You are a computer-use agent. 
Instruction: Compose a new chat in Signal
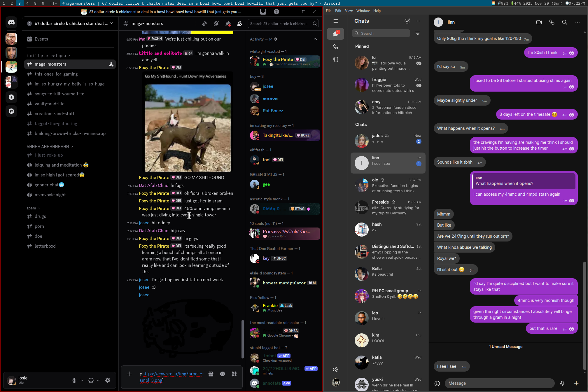[x=407, y=21]
